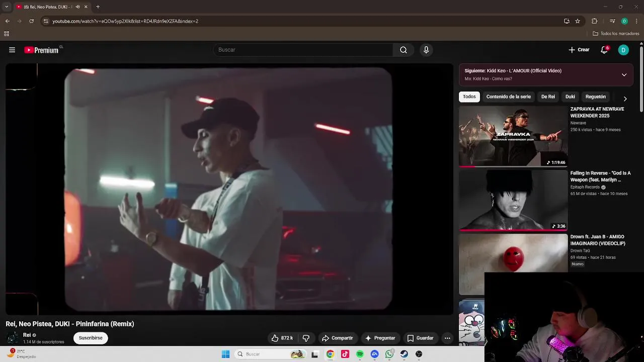Select the Todos filter chip
Viewport: 644px width, 362px height.
pos(469,97)
